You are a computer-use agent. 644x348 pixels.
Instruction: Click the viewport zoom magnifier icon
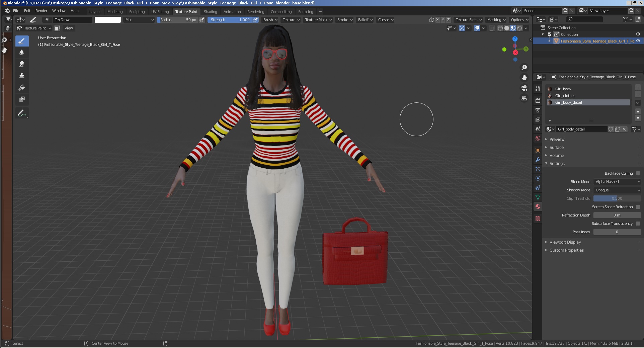[x=524, y=68]
